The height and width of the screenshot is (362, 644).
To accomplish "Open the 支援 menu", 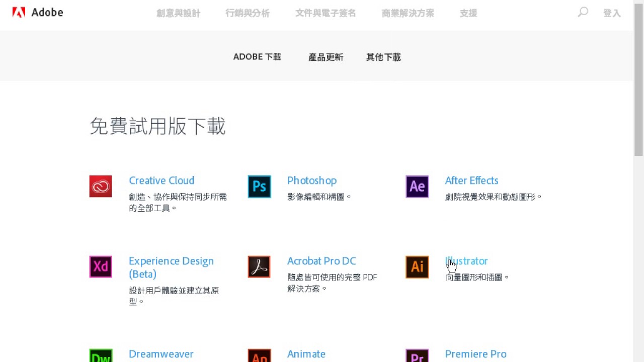I will pos(468,14).
